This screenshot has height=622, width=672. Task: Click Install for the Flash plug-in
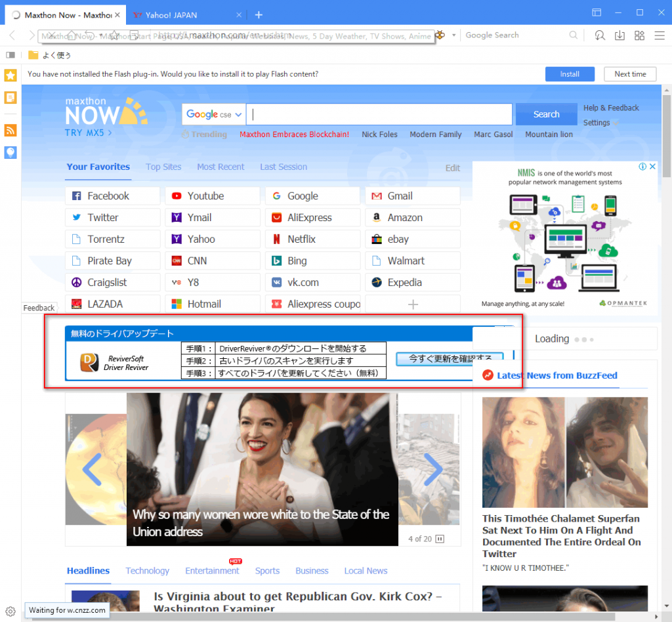tap(569, 74)
